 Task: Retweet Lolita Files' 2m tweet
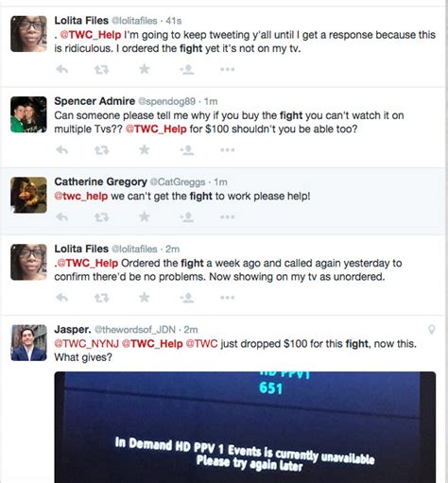[x=101, y=298]
